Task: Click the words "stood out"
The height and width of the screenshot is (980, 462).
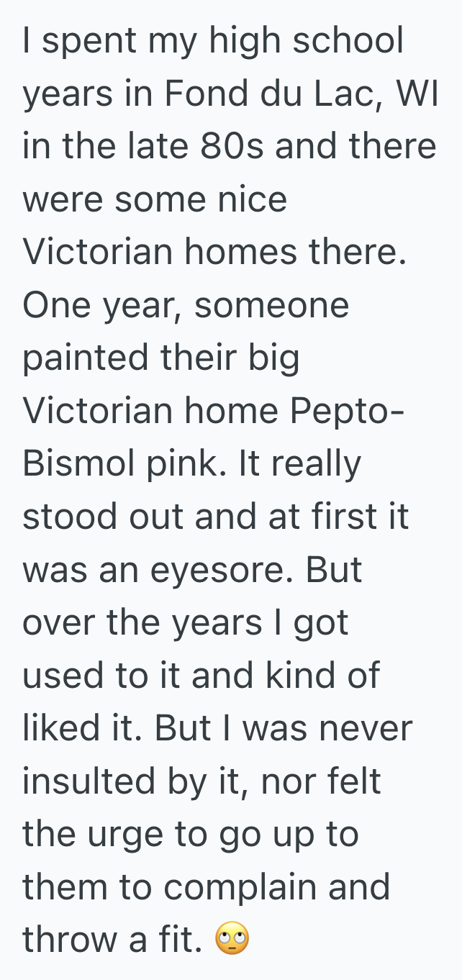Action: coord(120,517)
